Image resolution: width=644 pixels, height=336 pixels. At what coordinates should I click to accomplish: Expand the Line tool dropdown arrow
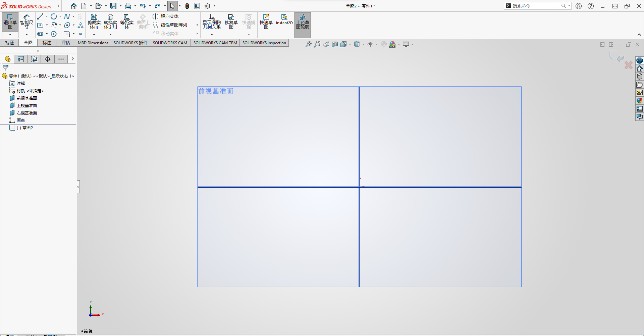(47, 16)
